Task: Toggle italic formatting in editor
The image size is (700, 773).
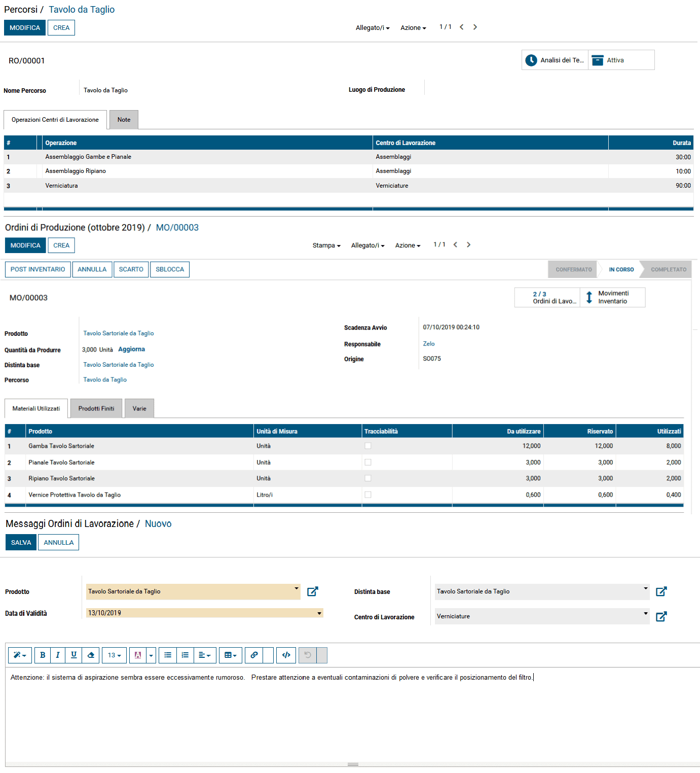Action: click(58, 655)
